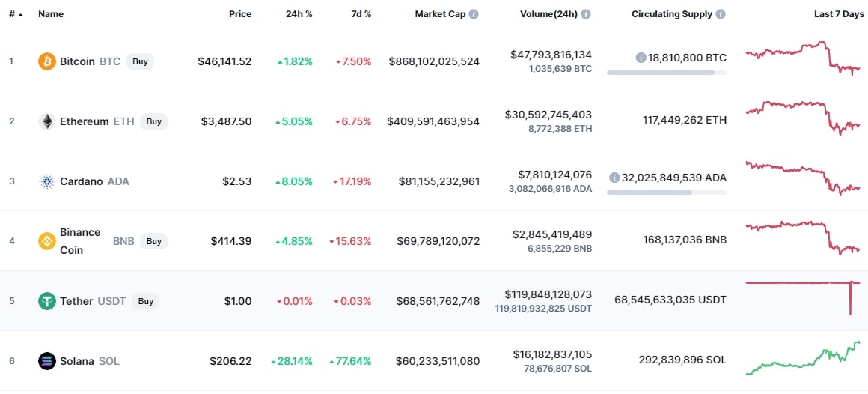Click Binance Coin 7d change 15.63%
The height and width of the screenshot is (394, 868).
click(x=351, y=241)
